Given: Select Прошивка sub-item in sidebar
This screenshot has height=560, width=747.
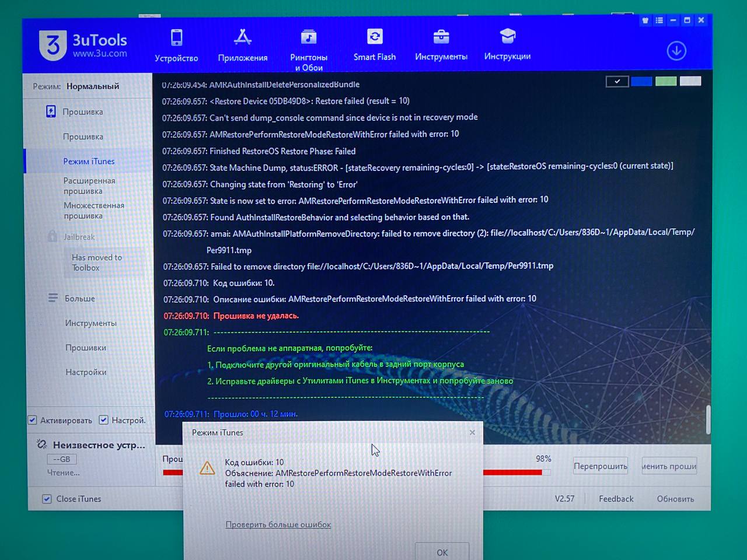Looking at the screenshot, I should click(x=83, y=136).
